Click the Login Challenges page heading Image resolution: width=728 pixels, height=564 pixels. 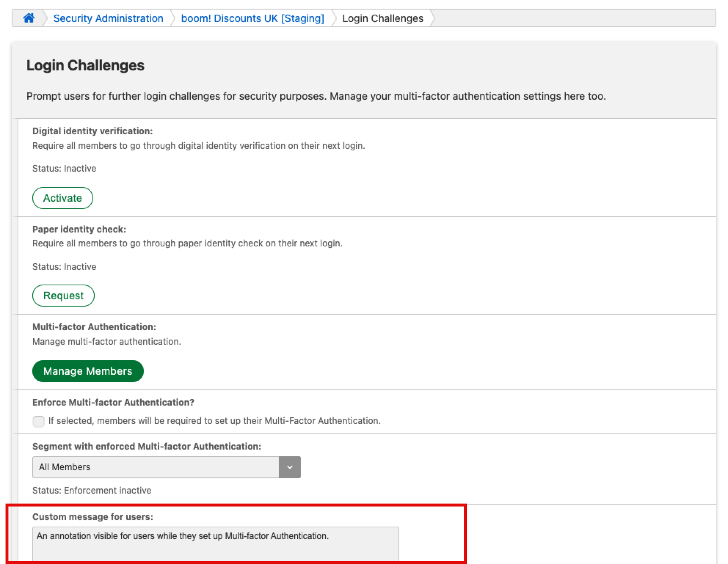click(85, 65)
